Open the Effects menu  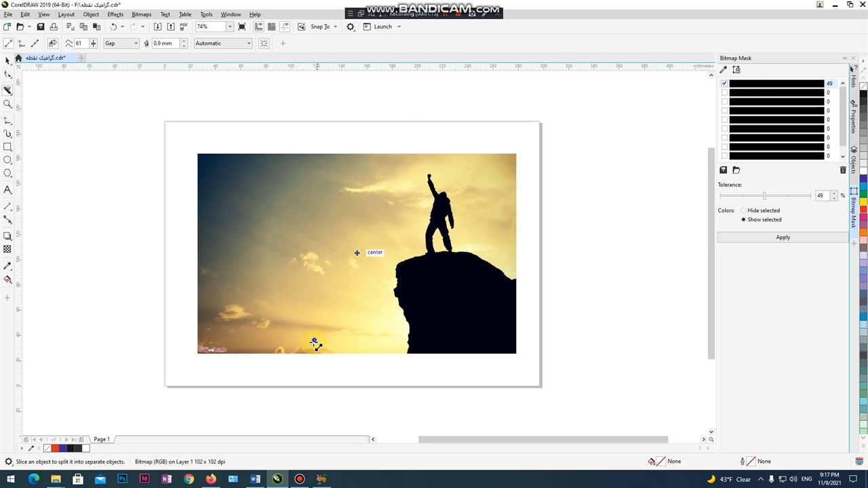[115, 14]
